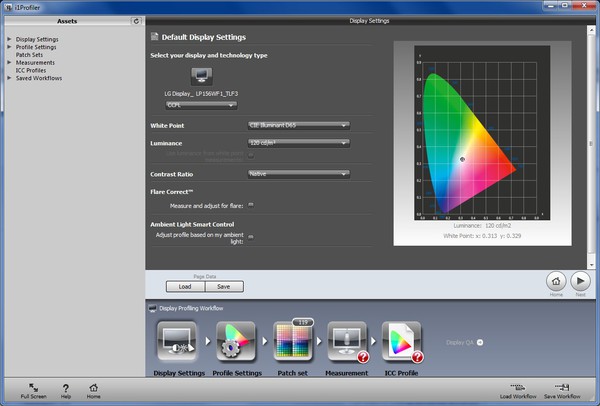Open the Profile Settings workflow step icon
The height and width of the screenshot is (406, 600).
click(x=236, y=341)
